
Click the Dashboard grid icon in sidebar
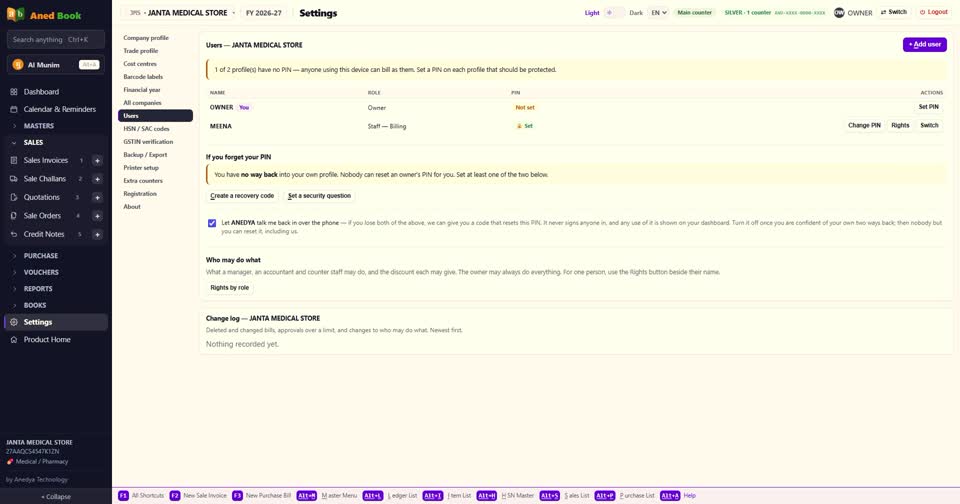tap(13, 92)
